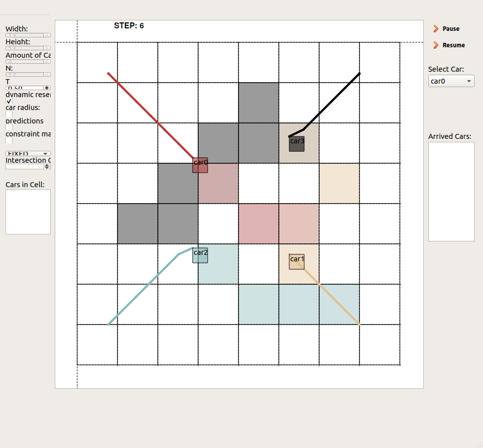Select the car2 marker on grid
The width and height of the screenshot is (483, 448).
tap(200, 255)
